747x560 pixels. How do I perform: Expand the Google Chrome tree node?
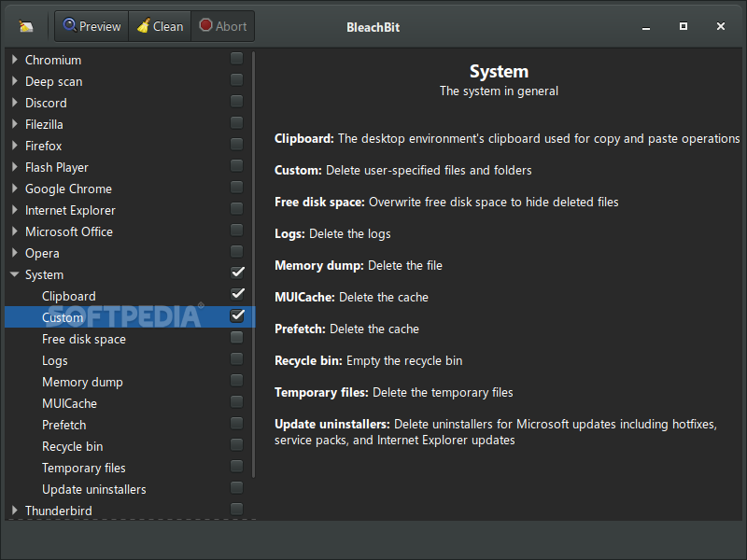coord(14,189)
